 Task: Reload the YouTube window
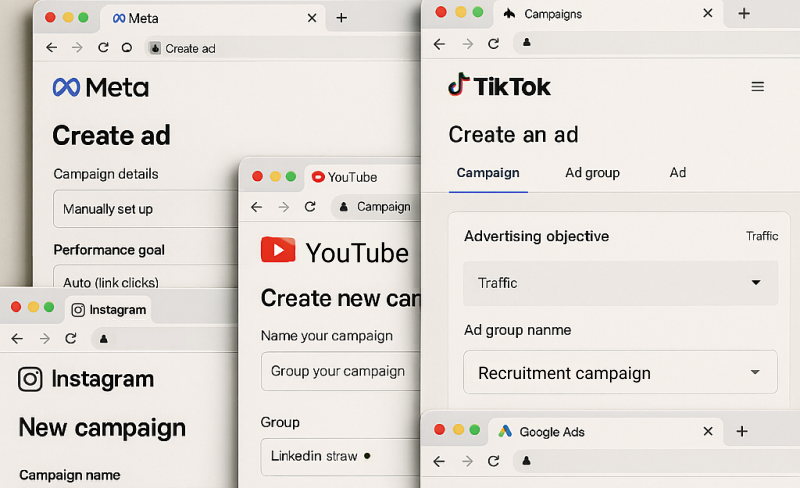310,207
